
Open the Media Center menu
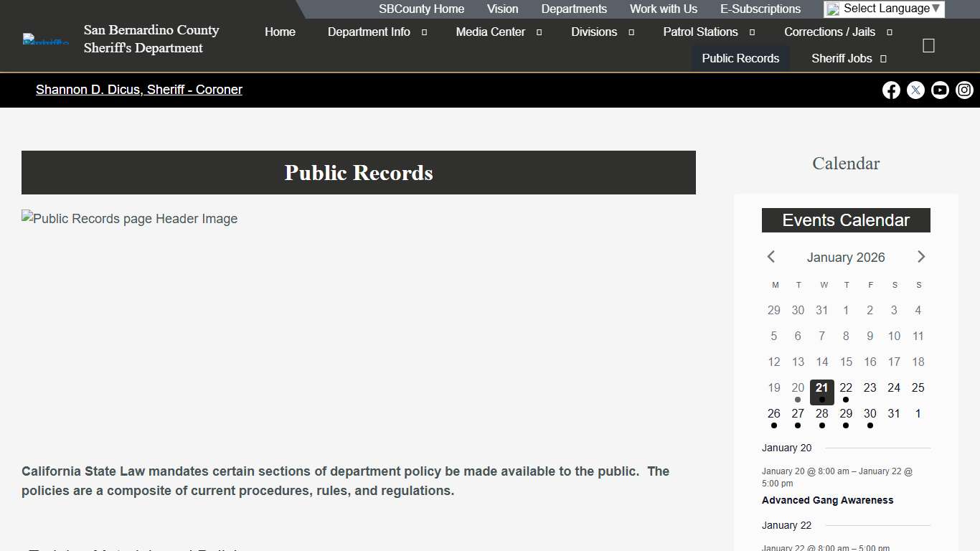point(491,32)
